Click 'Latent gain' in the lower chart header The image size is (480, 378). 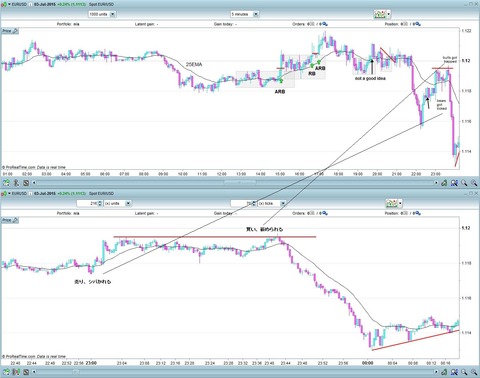click(146, 213)
